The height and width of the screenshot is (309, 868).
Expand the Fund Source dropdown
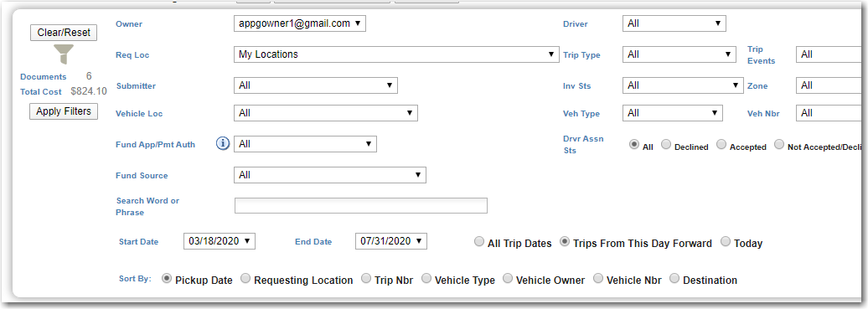[x=330, y=175]
